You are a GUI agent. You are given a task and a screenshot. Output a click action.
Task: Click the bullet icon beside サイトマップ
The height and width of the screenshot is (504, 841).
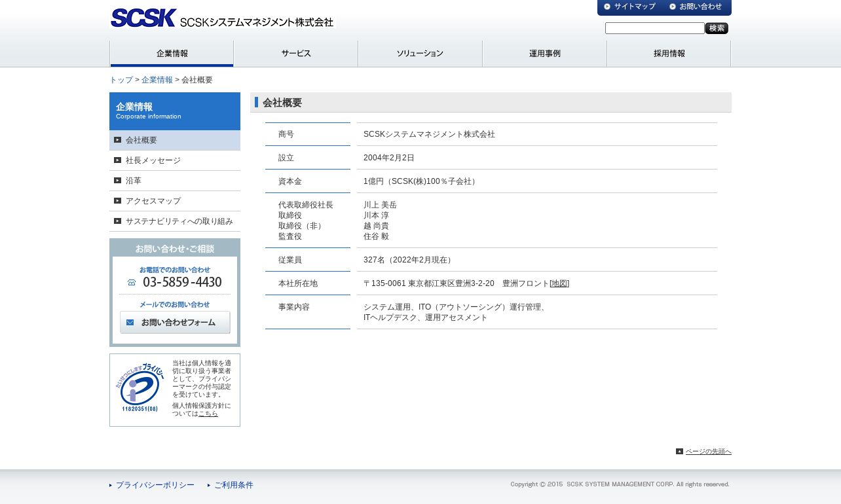(x=607, y=7)
